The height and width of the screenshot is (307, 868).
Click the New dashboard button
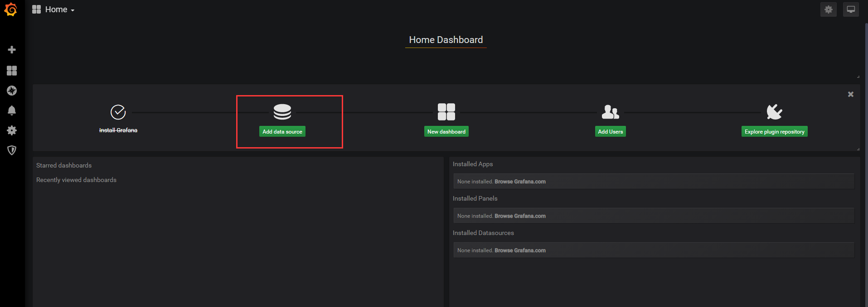446,132
